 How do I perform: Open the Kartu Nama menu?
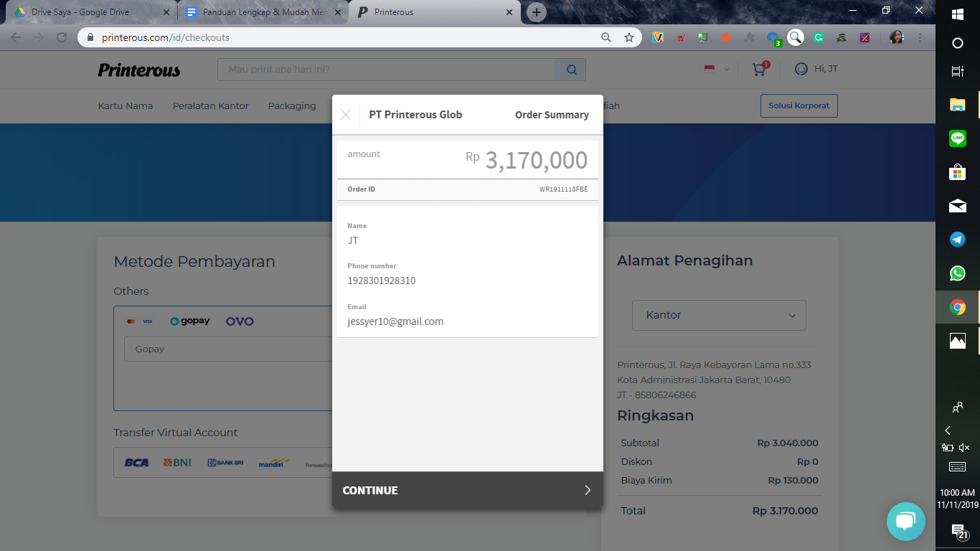tap(126, 105)
